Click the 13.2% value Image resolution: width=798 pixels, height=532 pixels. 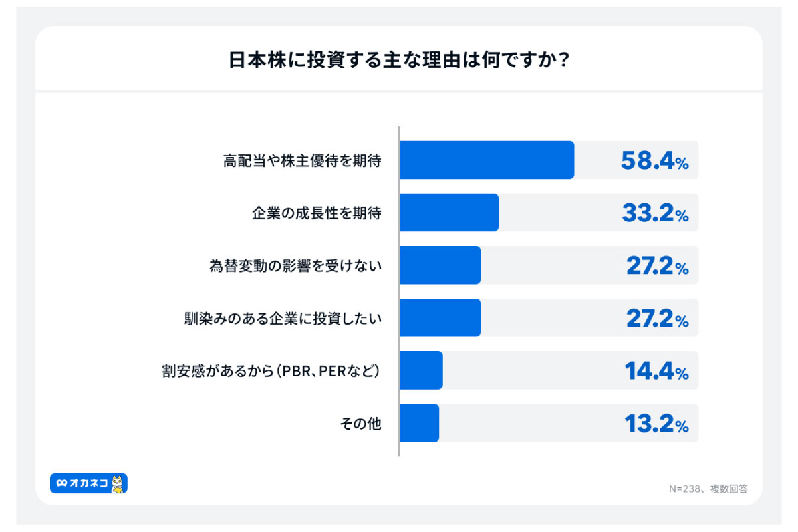click(x=656, y=423)
